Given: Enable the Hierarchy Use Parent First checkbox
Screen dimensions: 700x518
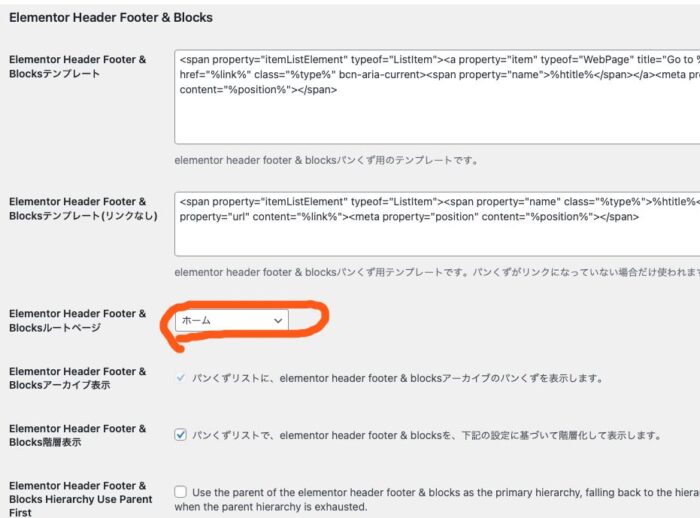Looking at the screenshot, I should tap(180, 492).
